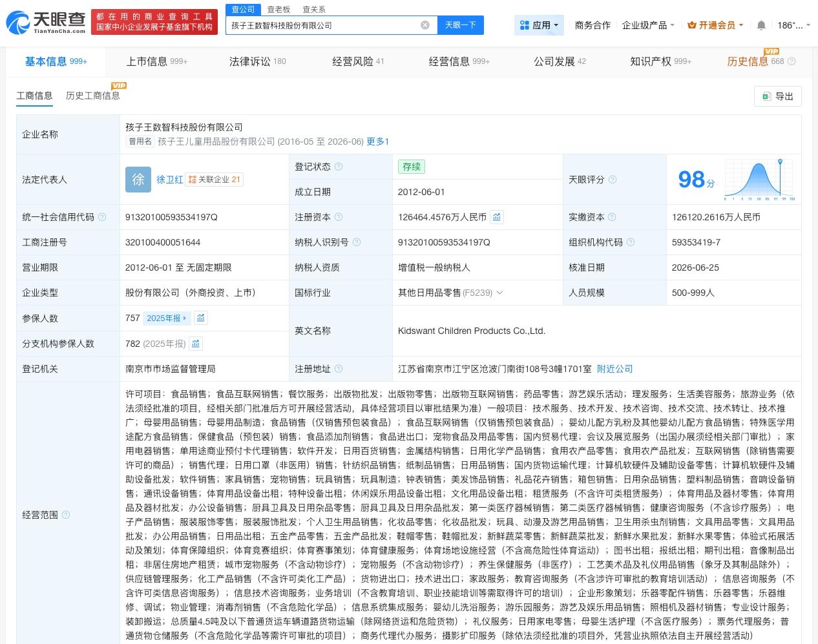818x644 pixels.
Task: Click the 导出 export button
Action: pos(777,96)
